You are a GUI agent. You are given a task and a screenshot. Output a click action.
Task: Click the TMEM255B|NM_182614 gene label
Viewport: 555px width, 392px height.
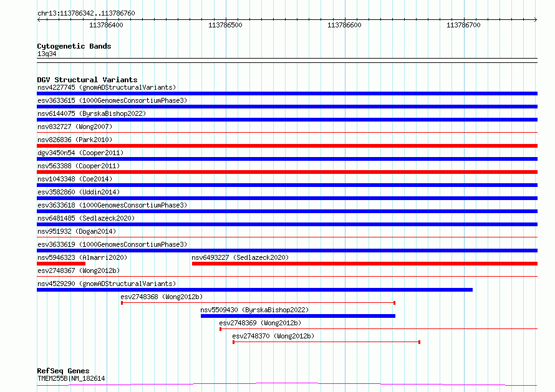71,378
